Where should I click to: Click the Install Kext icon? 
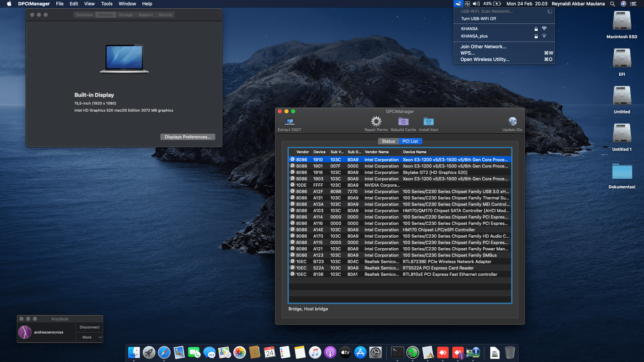pyautogui.click(x=428, y=122)
